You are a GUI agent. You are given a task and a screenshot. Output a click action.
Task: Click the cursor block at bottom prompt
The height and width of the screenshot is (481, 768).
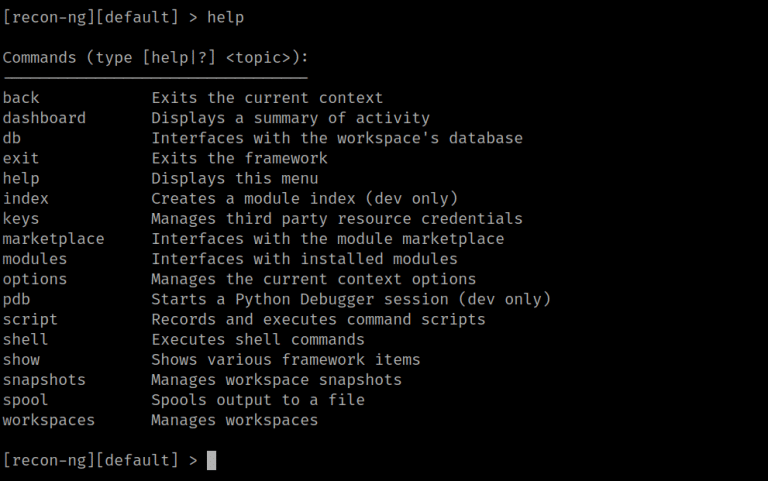tap(211, 460)
